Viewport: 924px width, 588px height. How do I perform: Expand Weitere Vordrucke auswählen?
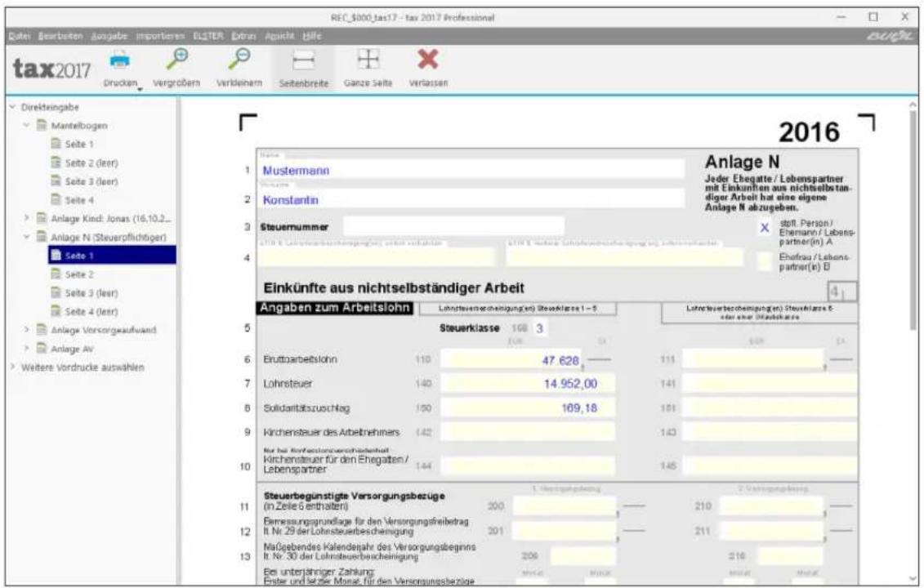12,367
